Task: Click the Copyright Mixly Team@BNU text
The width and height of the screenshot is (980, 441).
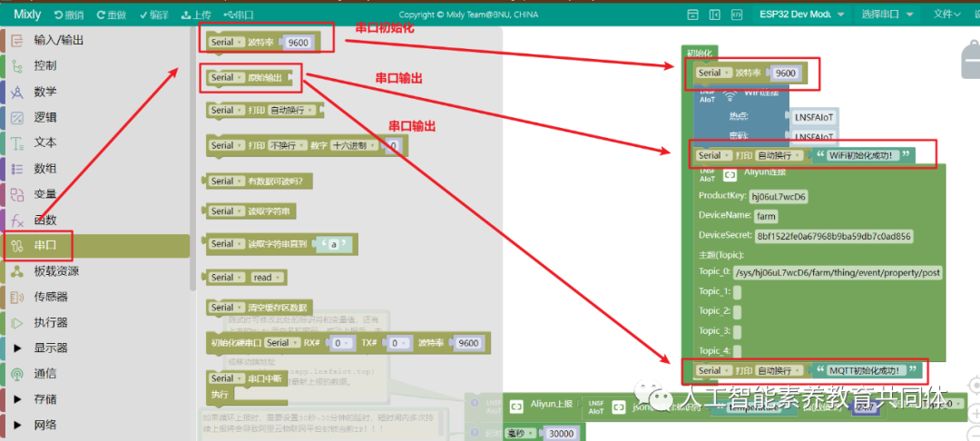Action: click(x=468, y=15)
